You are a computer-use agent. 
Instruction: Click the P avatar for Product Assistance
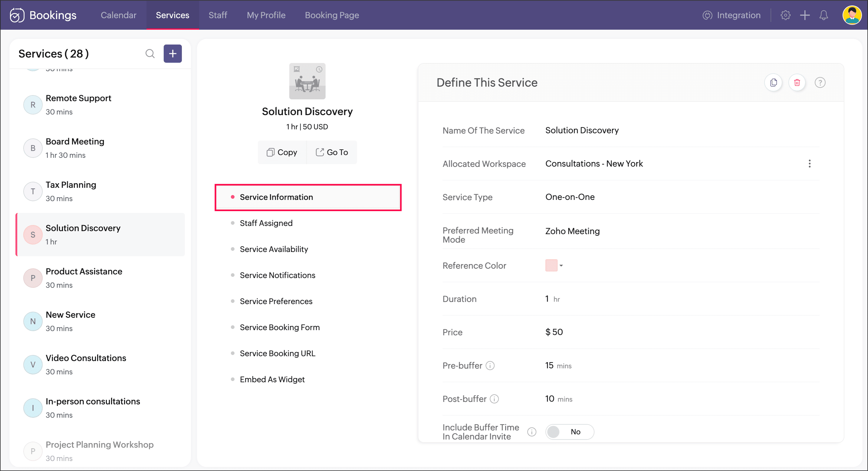point(33,278)
